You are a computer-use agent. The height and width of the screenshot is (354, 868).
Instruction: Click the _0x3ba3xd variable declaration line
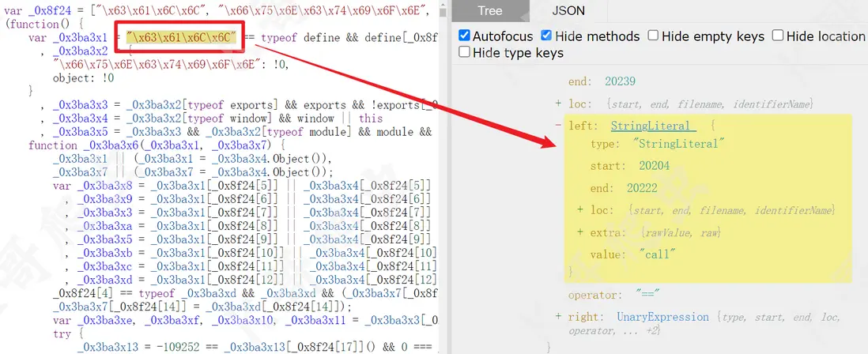point(252,280)
